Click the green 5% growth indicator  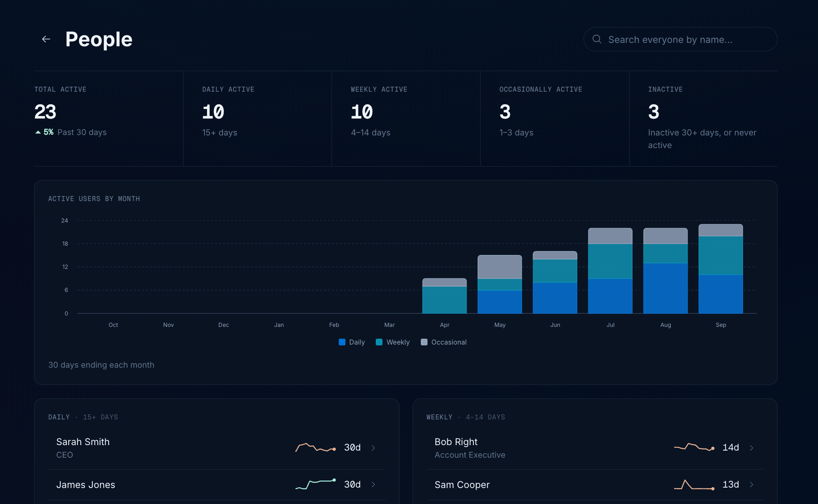click(44, 132)
